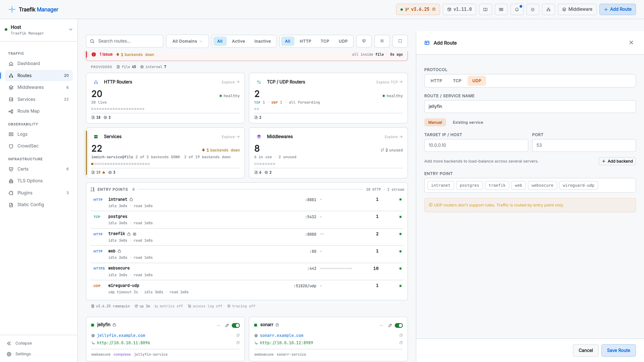The width and height of the screenshot is (644, 362).
Task: Switch to list view icon
Action: (382, 41)
